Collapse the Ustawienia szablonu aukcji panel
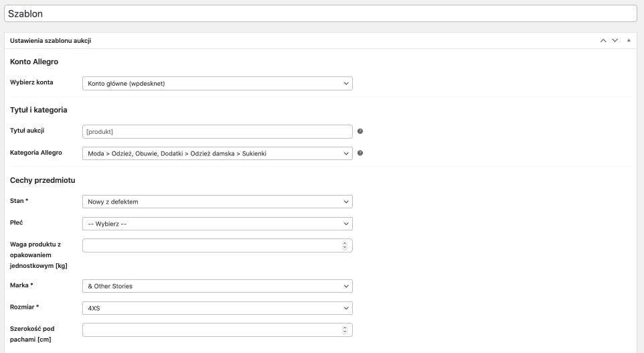The height and width of the screenshot is (353, 644). (x=629, y=40)
